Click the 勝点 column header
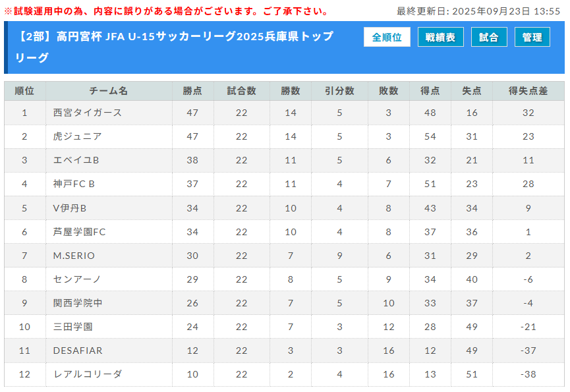This screenshot has width=570, height=392. pyautogui.click(x=192, y=91)
